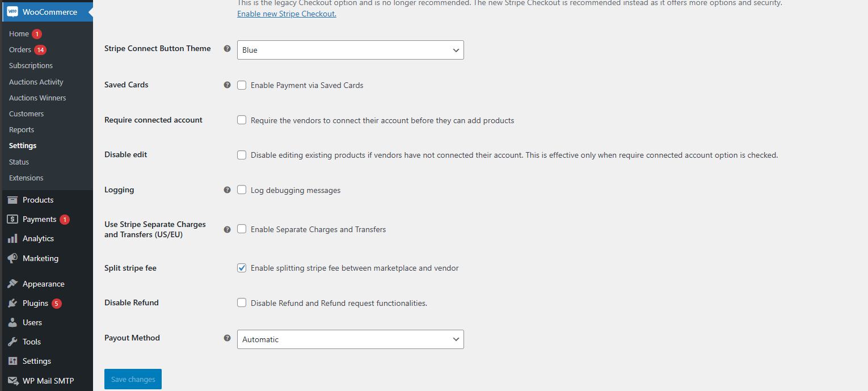Enable Payment via Saved Cards checkbox
The height and width of the screenshot is (391, 868).
click(x=242, y=85)
